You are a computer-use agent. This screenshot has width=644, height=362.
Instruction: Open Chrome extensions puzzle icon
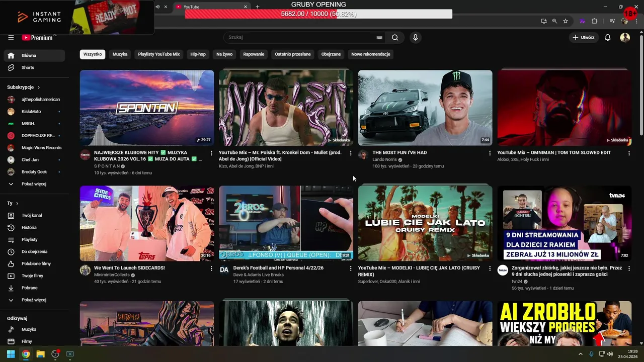tap(595, 21)
